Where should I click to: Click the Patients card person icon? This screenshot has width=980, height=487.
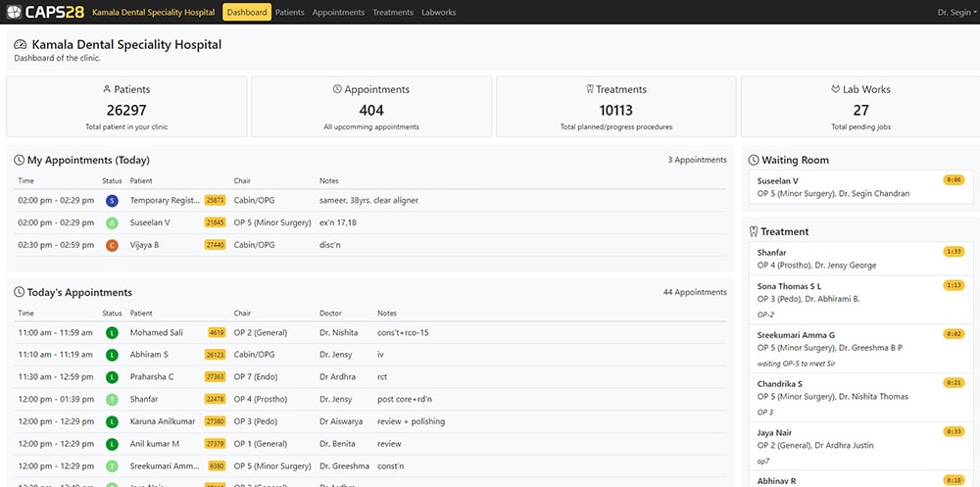click(x=108, y=89)
